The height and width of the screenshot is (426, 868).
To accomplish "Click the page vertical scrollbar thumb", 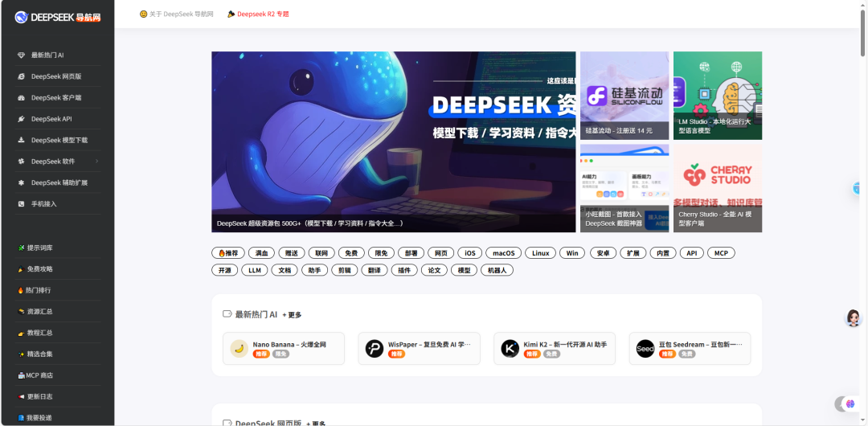I will [x=863, y=32].
